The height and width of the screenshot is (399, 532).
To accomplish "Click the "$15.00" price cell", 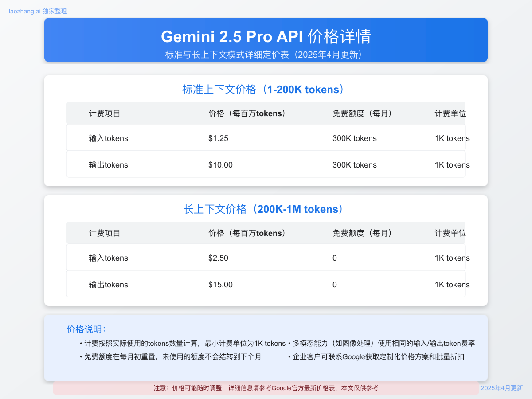I will 220,285.
